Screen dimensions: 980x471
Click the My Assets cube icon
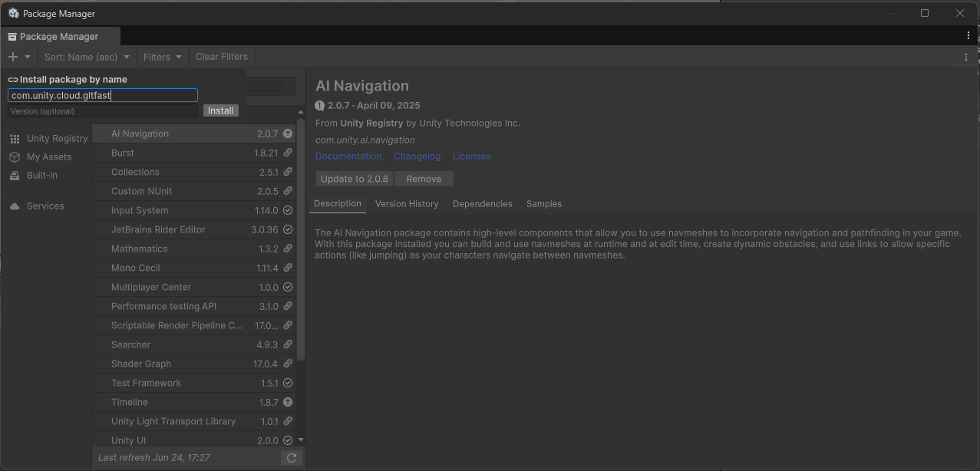tap(15, 157)
